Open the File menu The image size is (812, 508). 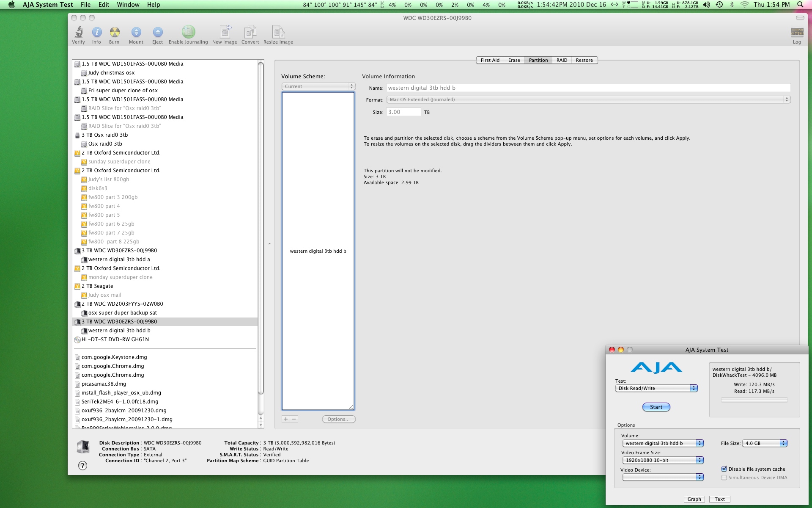[85, 5]
